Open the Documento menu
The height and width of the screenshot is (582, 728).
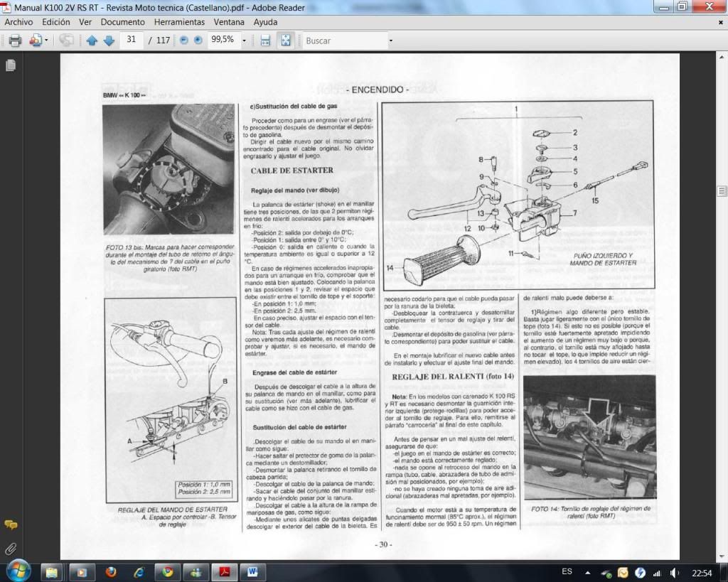pyautogui.click(x=122, y=22)
